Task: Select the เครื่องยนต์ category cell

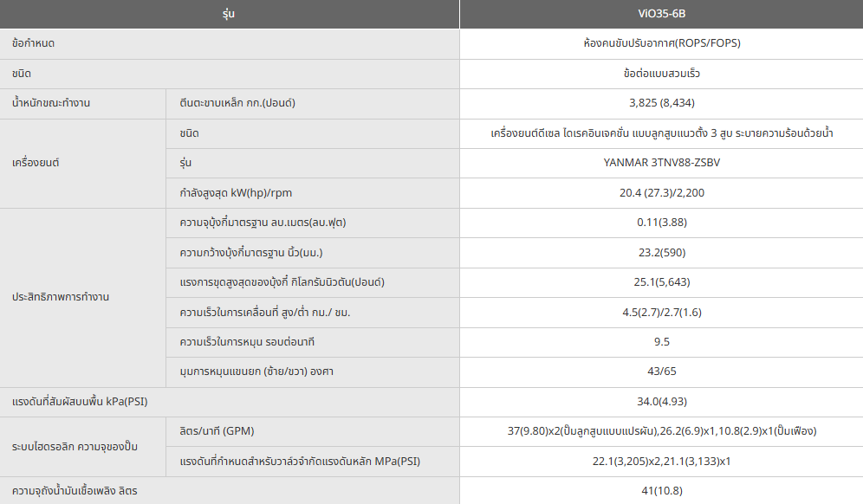Action: 36,163
